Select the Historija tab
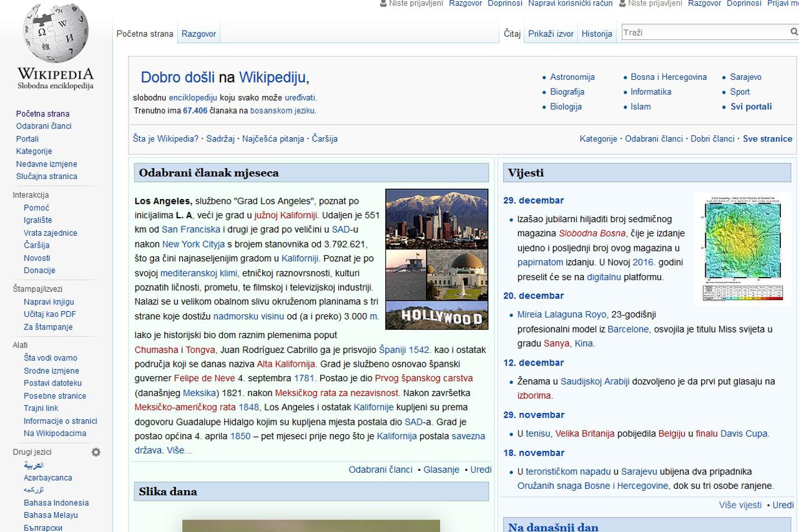 click(x=596, y=33)
